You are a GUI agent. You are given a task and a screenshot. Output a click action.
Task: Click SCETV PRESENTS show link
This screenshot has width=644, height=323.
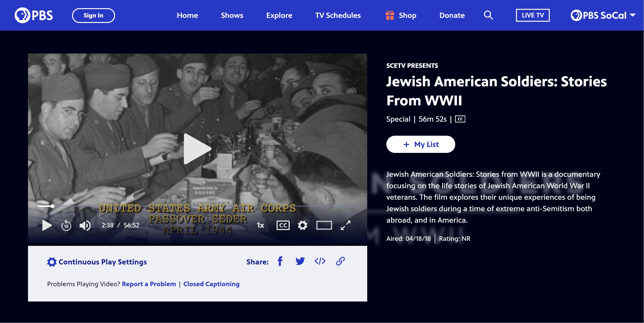[x=412, y=66]
